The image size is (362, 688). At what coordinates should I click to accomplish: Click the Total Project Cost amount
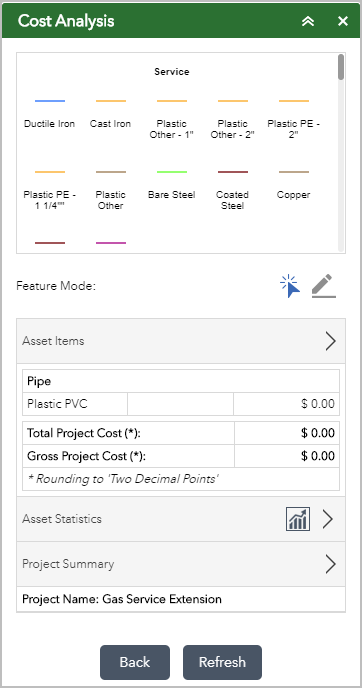tap(318, 433)
